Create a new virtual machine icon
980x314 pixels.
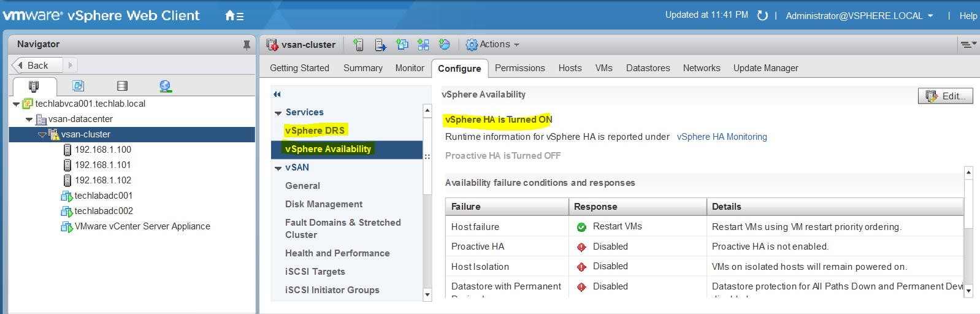click(x=402, y=44)
